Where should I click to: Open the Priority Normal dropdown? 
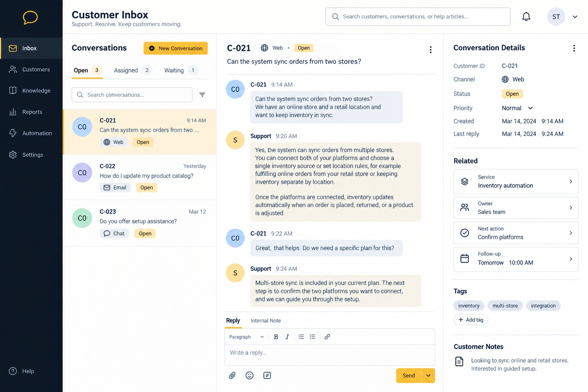point(518,108)
